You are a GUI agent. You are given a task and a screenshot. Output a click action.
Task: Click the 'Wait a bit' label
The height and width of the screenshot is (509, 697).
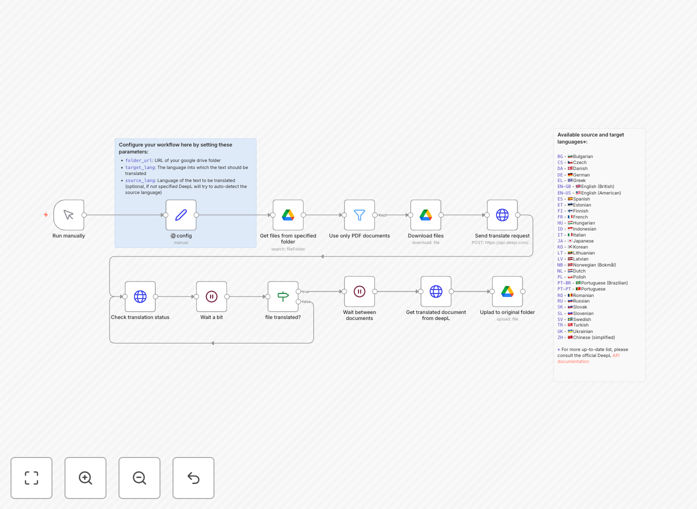tap(212, 317)
